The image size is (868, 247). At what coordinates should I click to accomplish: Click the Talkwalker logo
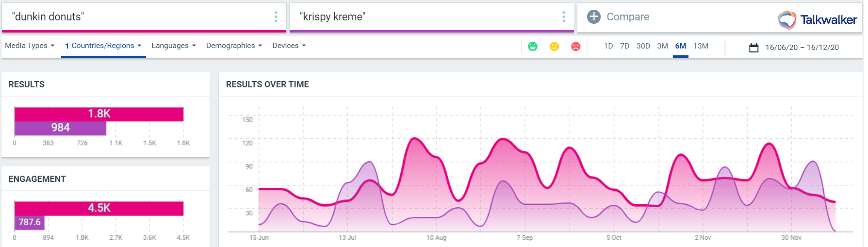point(817,19)
